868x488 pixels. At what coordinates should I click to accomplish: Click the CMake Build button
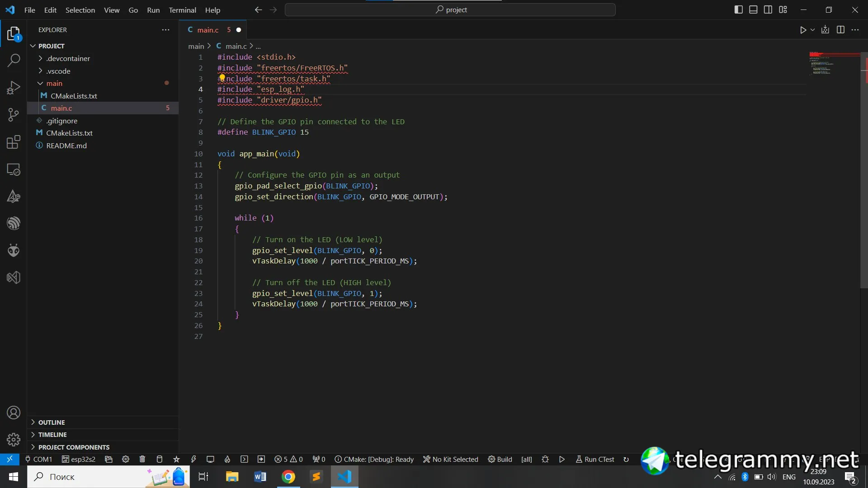500,459
